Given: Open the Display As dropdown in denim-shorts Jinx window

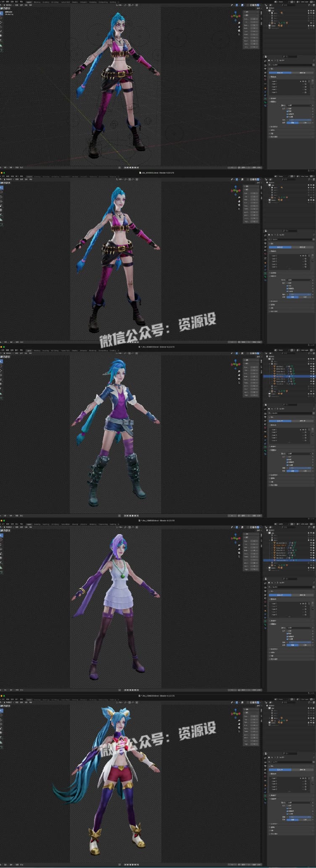Looking at the screenshot, I should 299,454.
